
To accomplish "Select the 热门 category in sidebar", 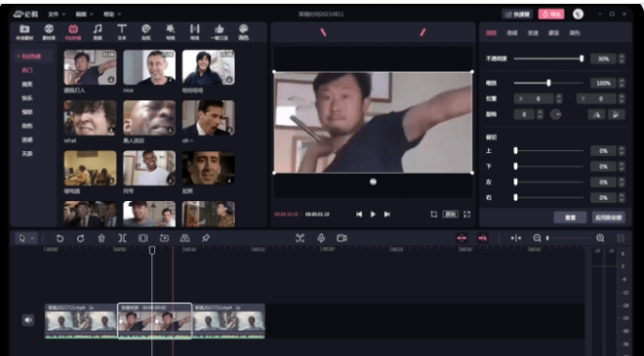I will (27, 71).
